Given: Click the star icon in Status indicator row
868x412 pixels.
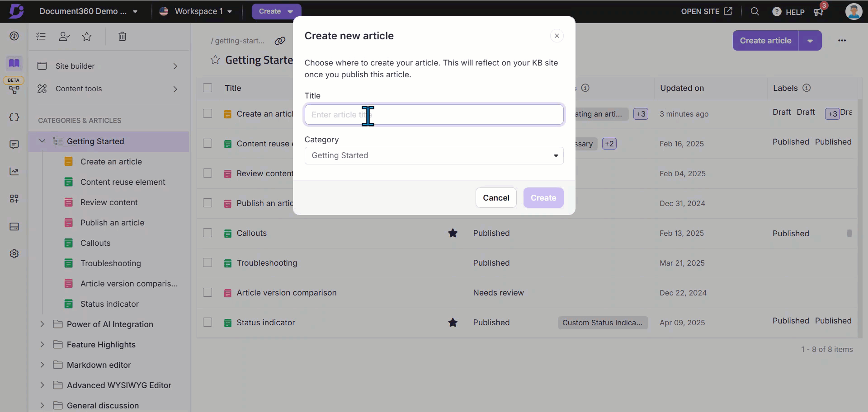Looking at the screenshot, I should click(453, 322).
